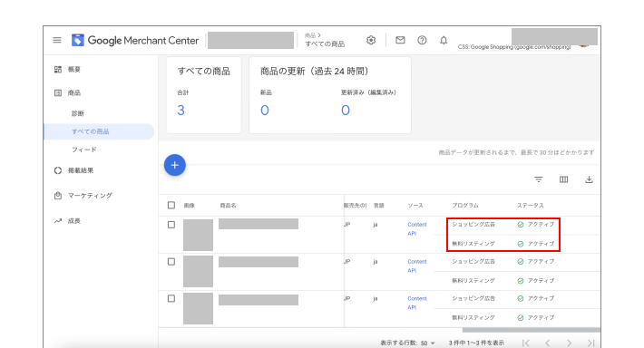Open the rows-per-page dropdown showing 50

coord(427,343)
